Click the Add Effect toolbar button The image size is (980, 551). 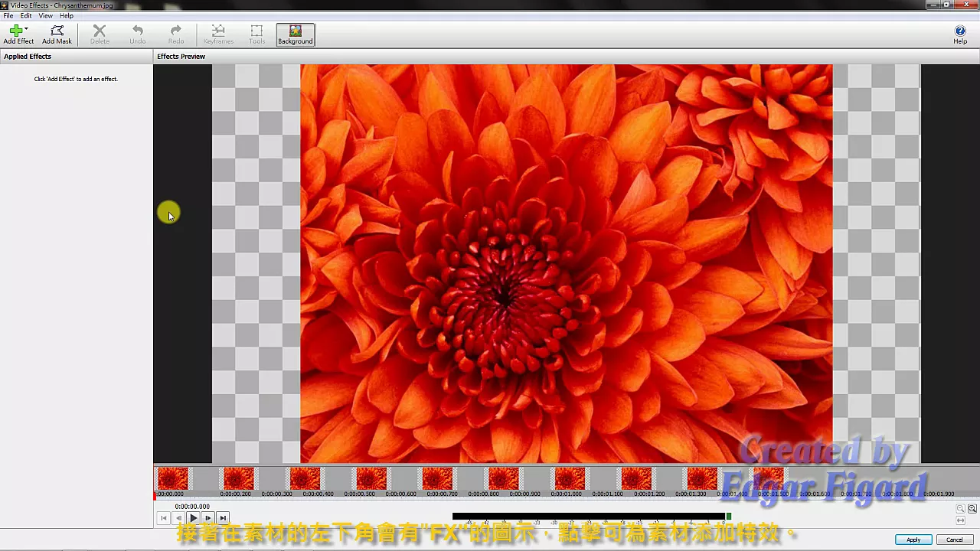[17, 34]
